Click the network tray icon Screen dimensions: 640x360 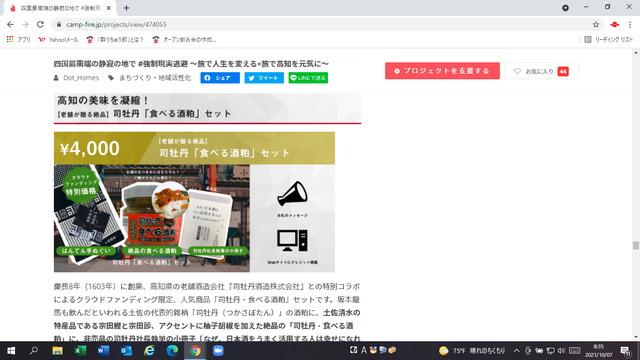550,351
